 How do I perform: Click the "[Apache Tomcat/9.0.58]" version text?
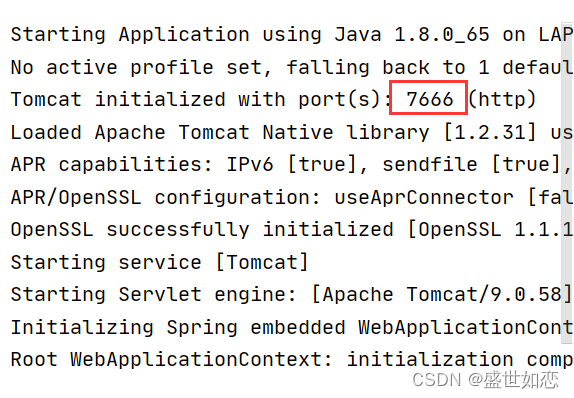pos(442,295)
